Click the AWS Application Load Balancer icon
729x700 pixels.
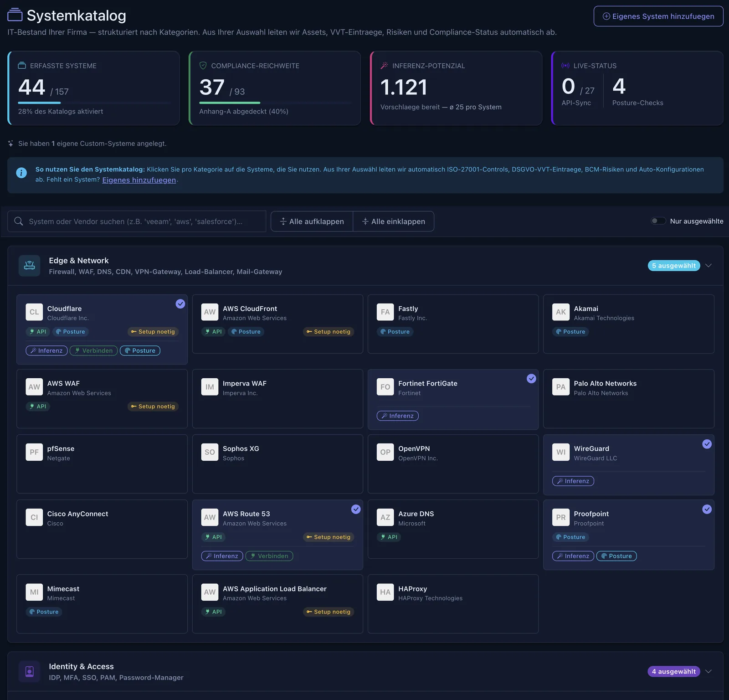click(210, 592)
